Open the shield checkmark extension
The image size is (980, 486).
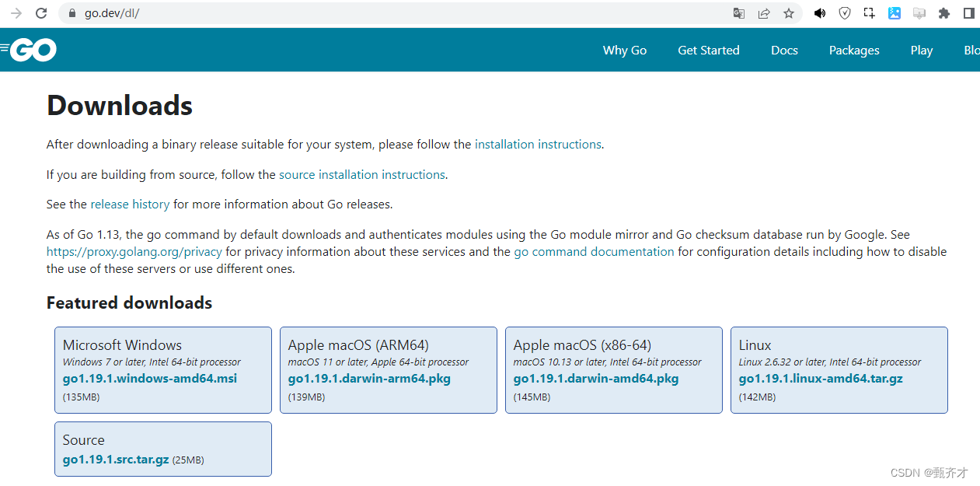845,13
